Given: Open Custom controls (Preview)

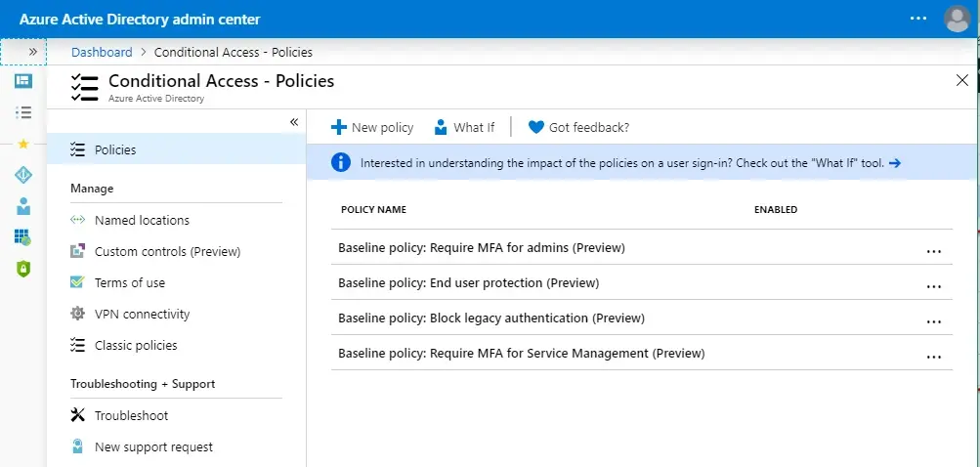Looking at the screenshot, I should click(x=167, y=251).
